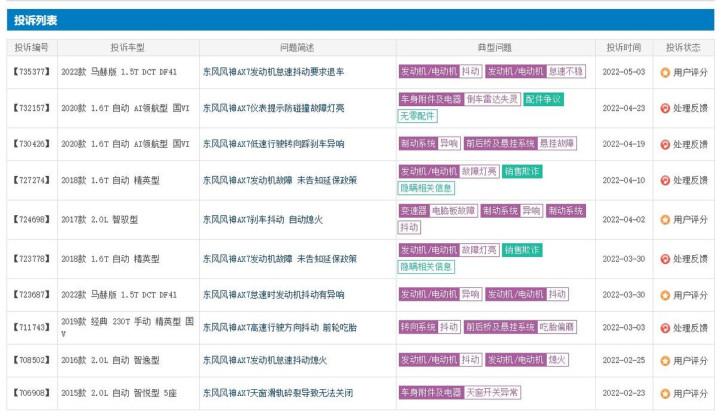The image size is (719, 418).
Task: Open complaint 东风风神AX7天窗滑轨碎裂导致无法关闭
Action: click(278, 393)
